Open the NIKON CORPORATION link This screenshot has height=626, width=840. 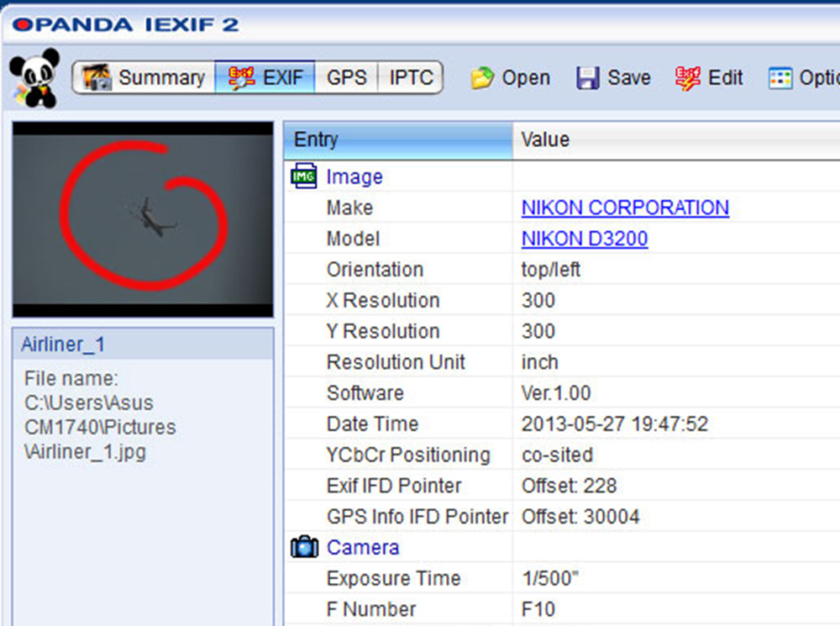point(625,208)
